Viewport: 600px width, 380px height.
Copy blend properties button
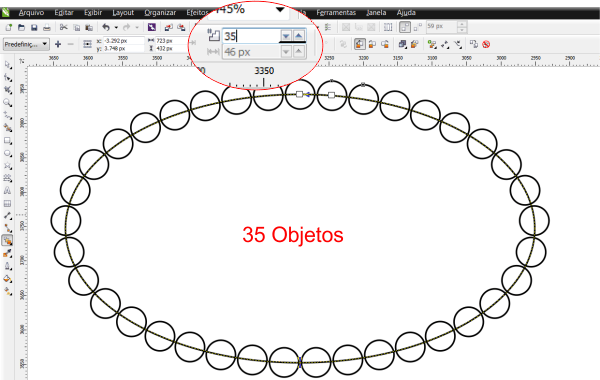tap(474, 44)
